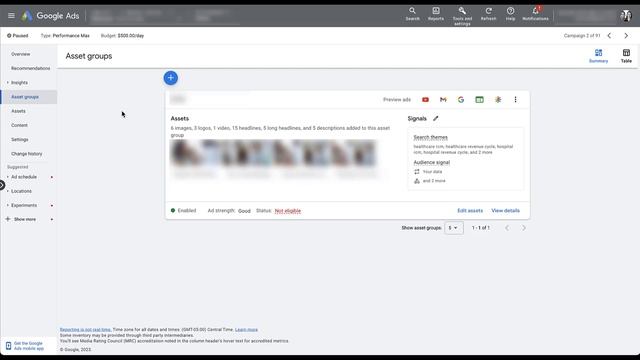Expand the collapsed side panel arrow
The height and width of the screenshot is (360, 640).
[2, 185]
